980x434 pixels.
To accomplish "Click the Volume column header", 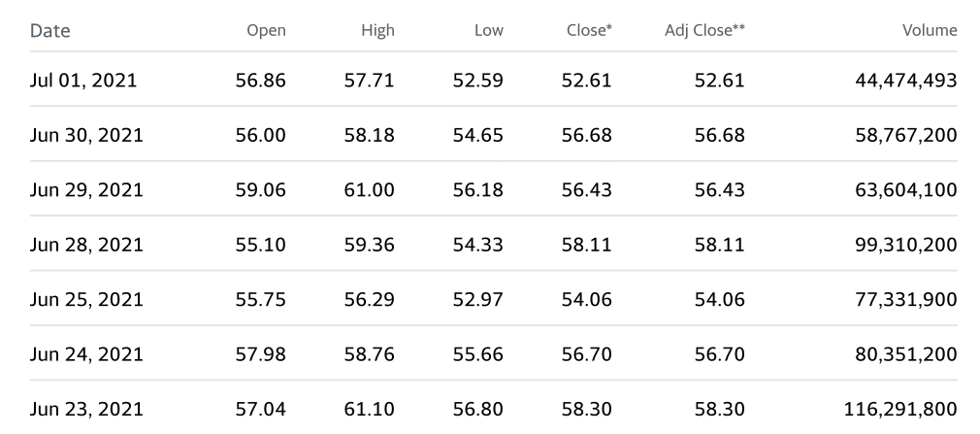I will pos(930,31).
